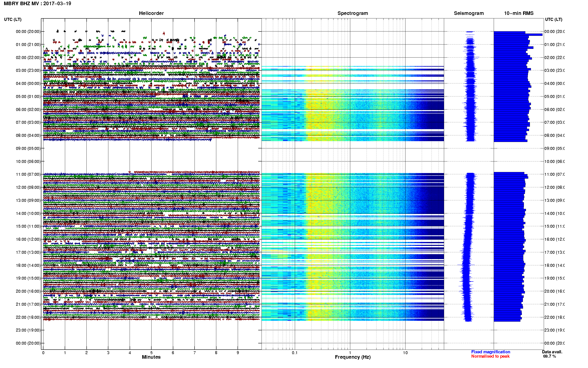588x368 pixels.
Task: Click the red "Normalised to peak" legend text
Action: point(490,356)
